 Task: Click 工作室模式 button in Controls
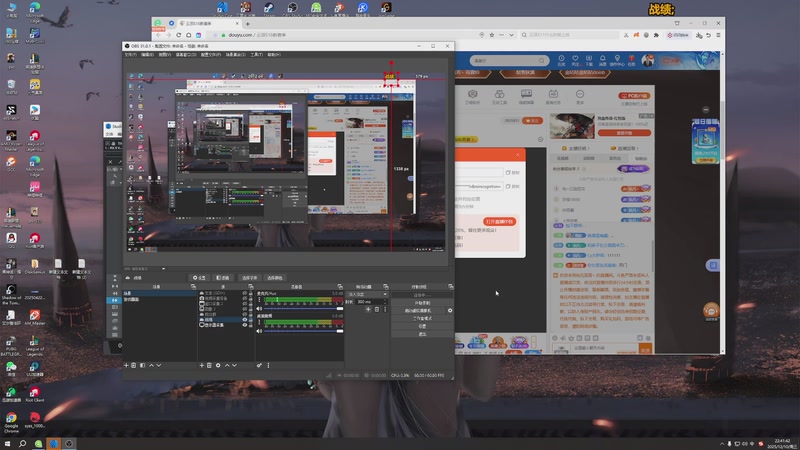coord(422,318)
